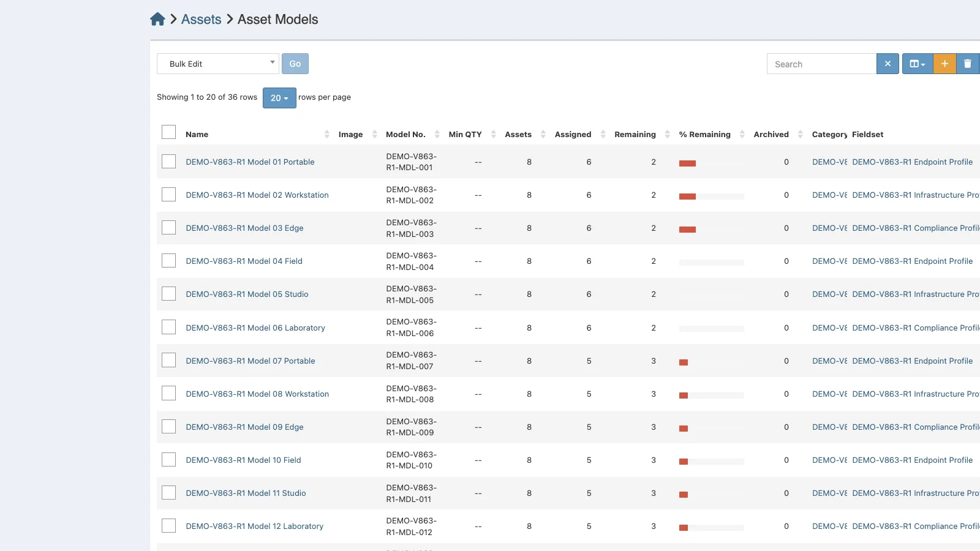Open DEMO-V863-R1 Model 03 Edge
Viewport: 980px width, 551px height.
(244, 228)
